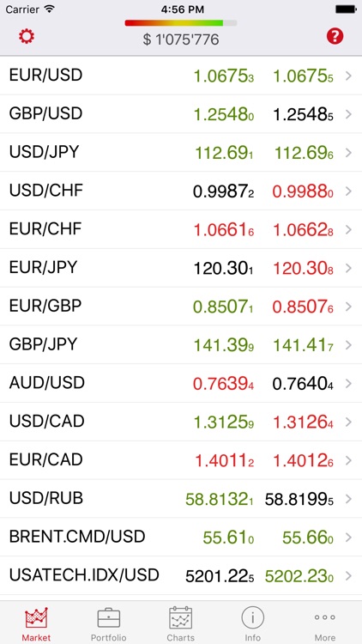Tap the battery indicator in status bar
The image size is (362, 644).
click(x=346, y=9)
